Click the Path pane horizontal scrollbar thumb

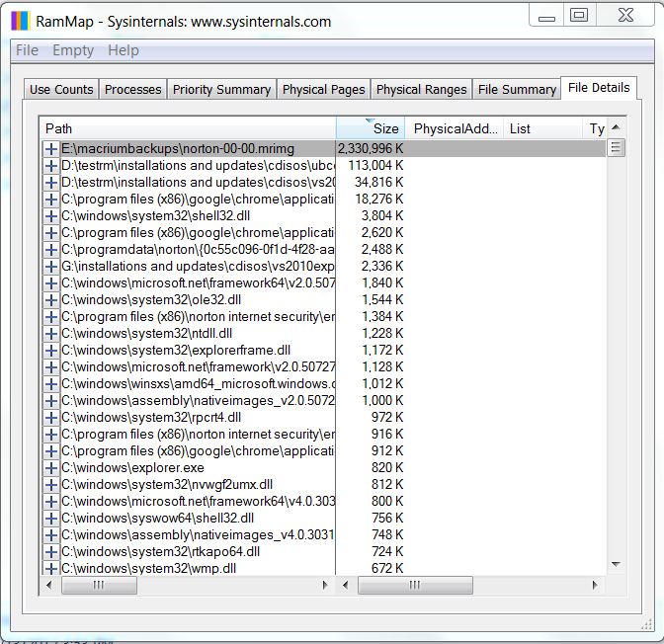coord(99,585)
